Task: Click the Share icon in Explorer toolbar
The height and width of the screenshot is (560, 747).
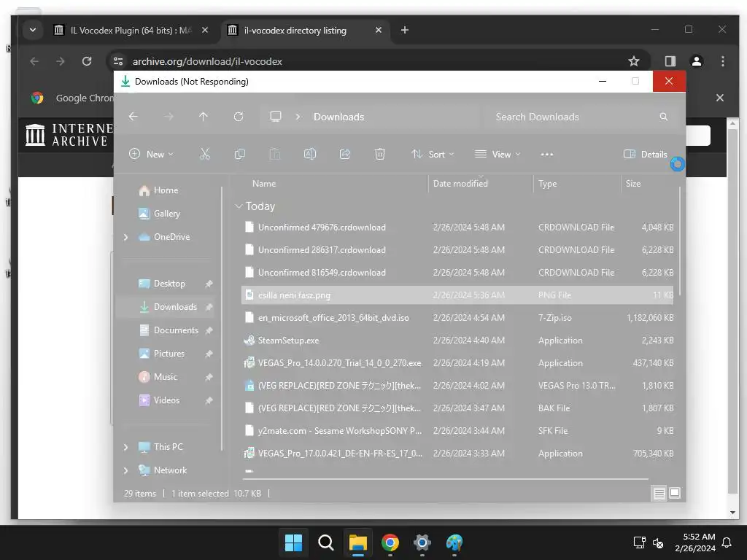Action: pos(345,154)
